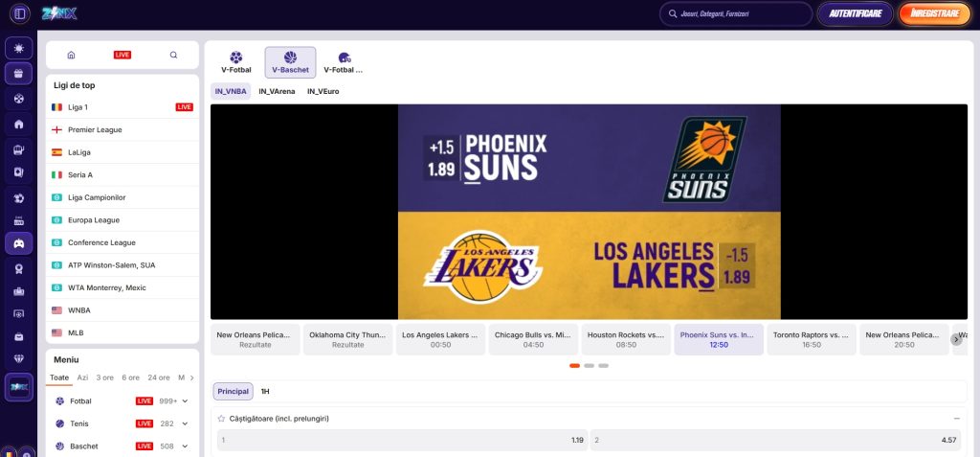Open sportsbook search magnifier icon
This screenshot has height=457, width=980.
click(x=174, y=56)
